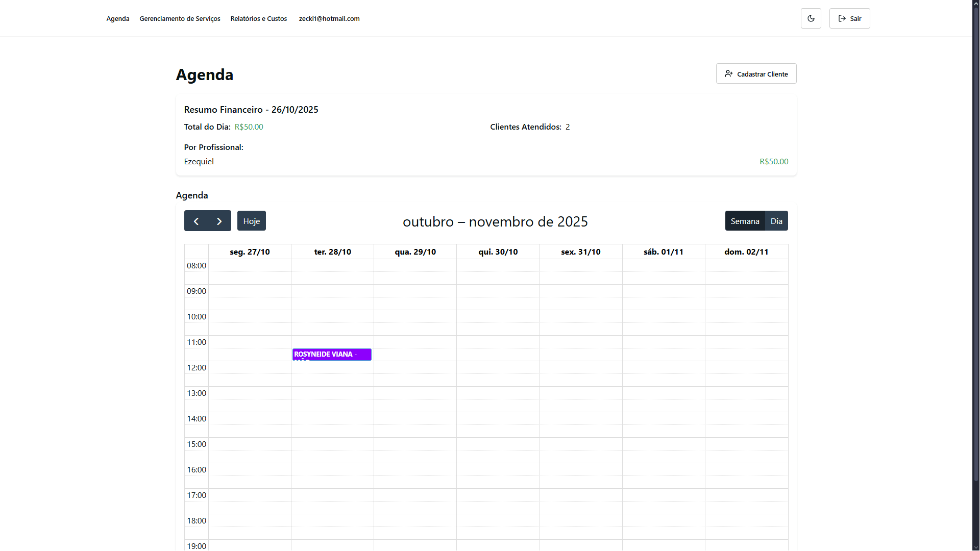The height and width of the screenshot is (551, 980).
Task: Open the Cadastrar Cliente form
Action: tap(756, 74)
